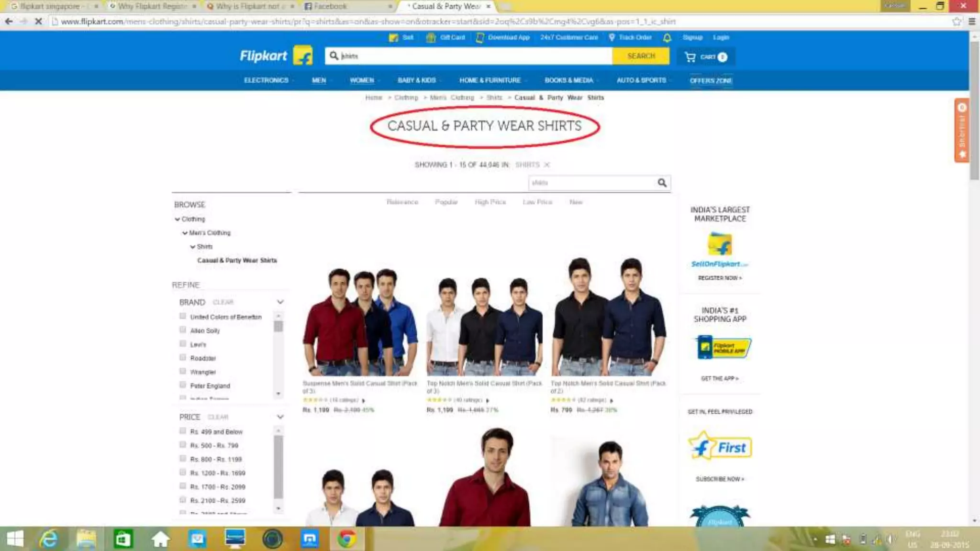
Task: Open the ELECTRONICS menu
Action: [x=266, y=80]
